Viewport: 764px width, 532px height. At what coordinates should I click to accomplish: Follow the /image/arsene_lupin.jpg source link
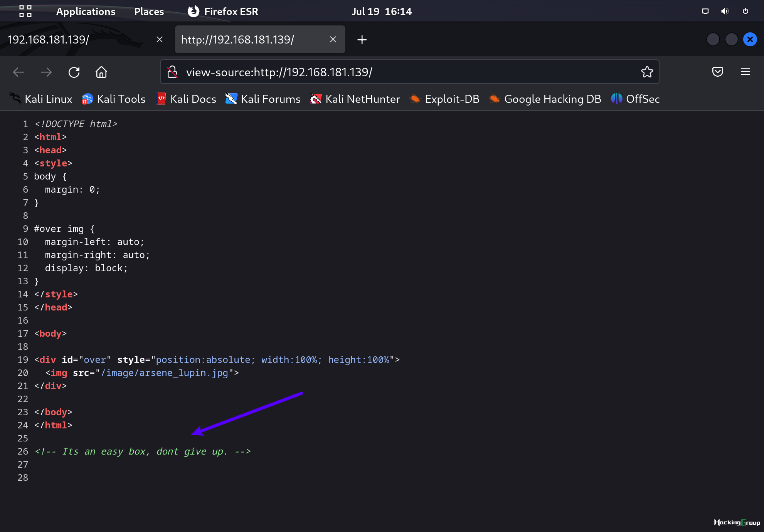click(x=164, y=373)
